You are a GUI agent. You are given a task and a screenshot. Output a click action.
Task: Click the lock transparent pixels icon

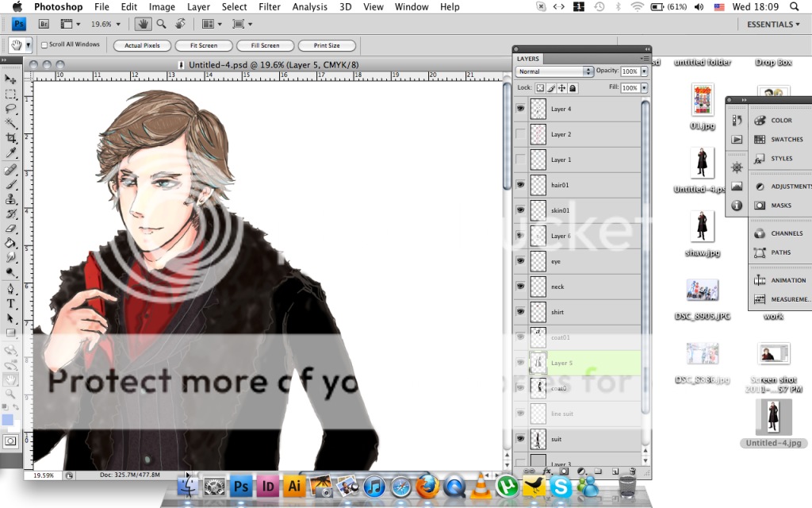click(540, 88)
